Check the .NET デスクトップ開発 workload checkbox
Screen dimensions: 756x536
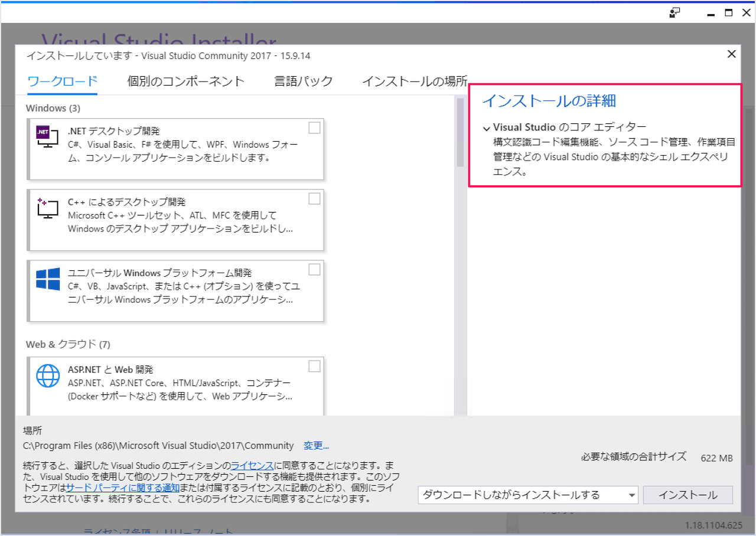[315, 128]
